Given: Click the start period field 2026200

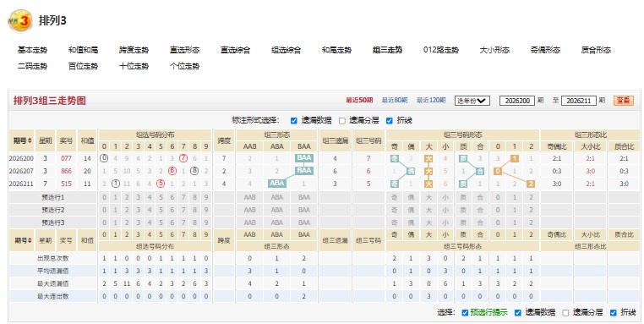Looking at the screenshot, I should click(517, 101).
